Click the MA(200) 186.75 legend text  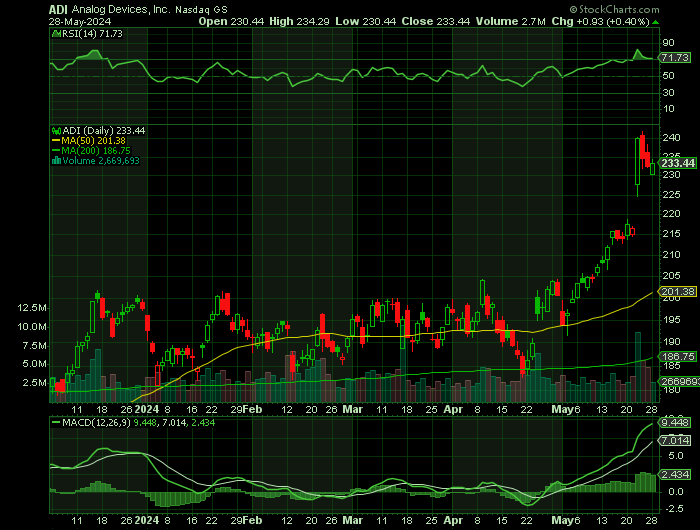[x=96, y=151]
